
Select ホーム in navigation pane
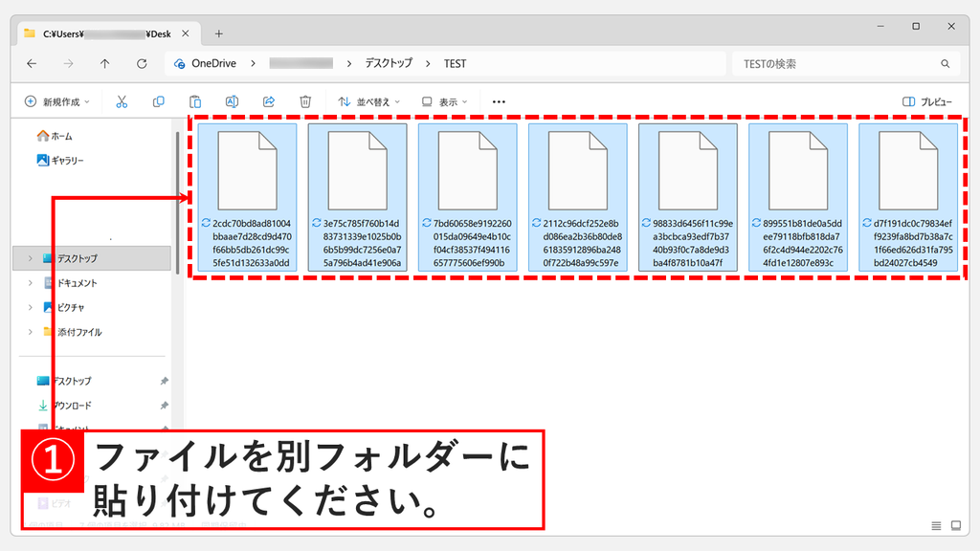coord(55,136)
